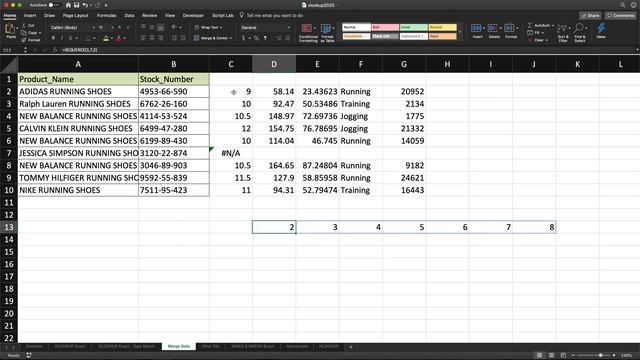Click the comma style icon
640x360 pixels.
pyautogui.click(x=265, y=38)
